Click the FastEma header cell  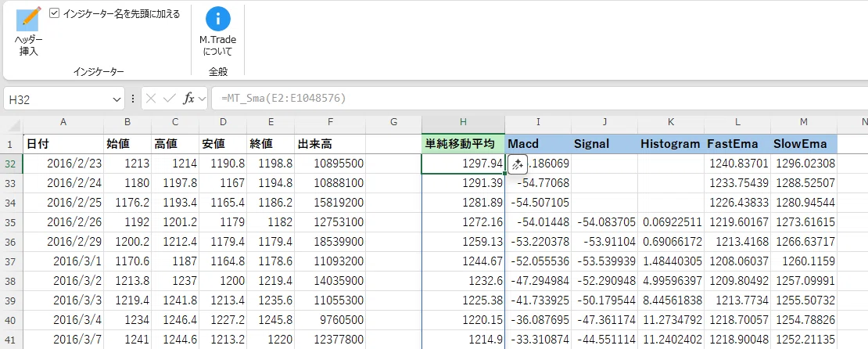[737, 144]
